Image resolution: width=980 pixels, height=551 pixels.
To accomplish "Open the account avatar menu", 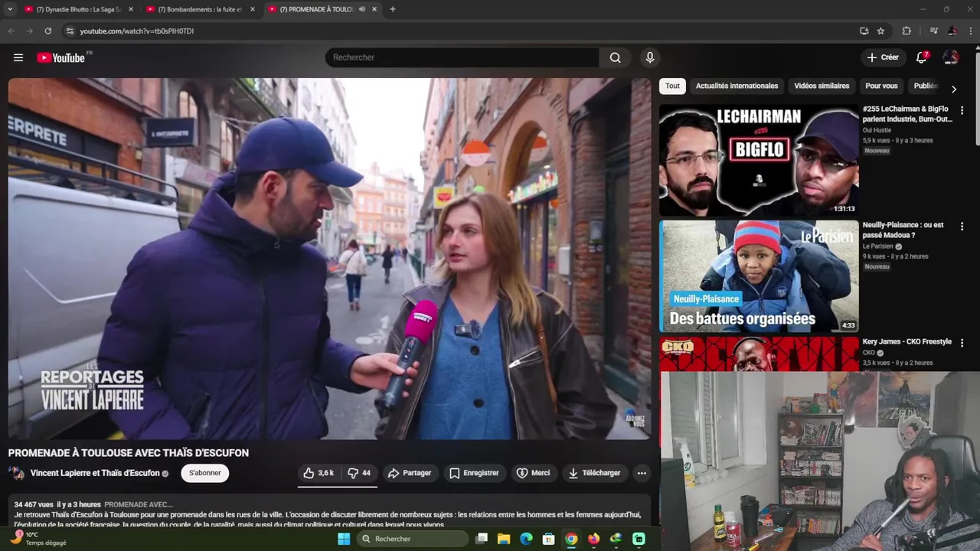I will pos(951,57).
